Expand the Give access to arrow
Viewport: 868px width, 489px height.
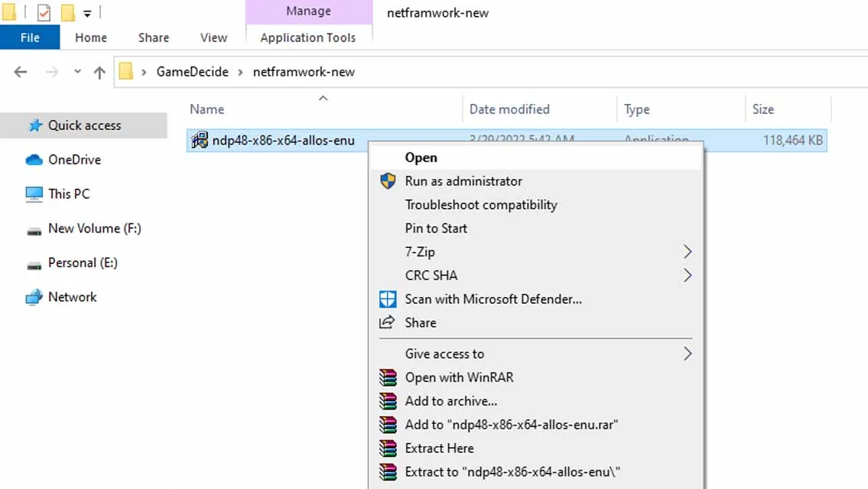tap(687, 354)
